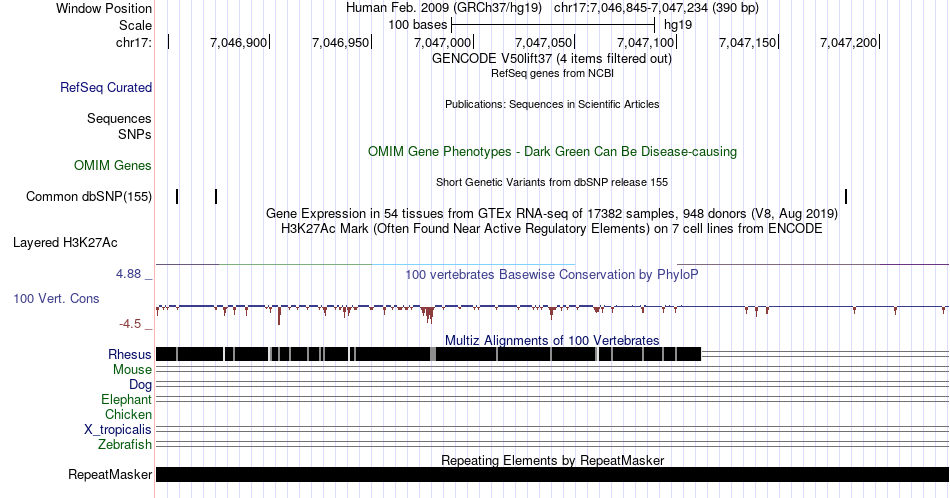
Task: Click the Sequences track label
Action: tap(119, 118)
